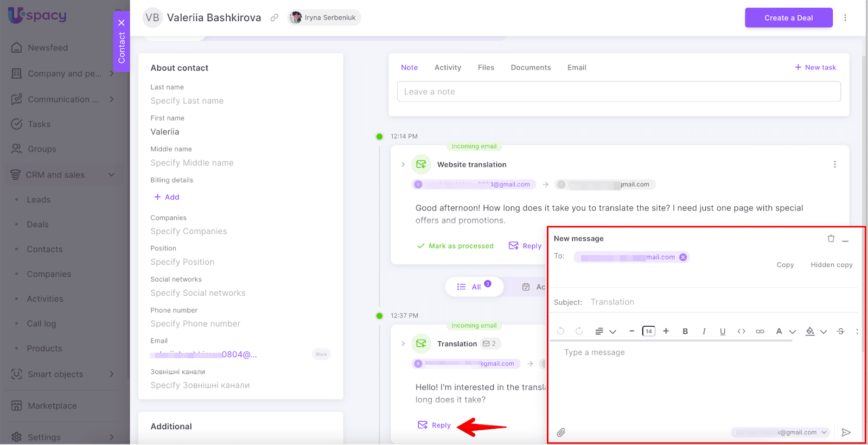Toggle bold formatting
This screenshot has width=868, height=445.
(685, 332)
